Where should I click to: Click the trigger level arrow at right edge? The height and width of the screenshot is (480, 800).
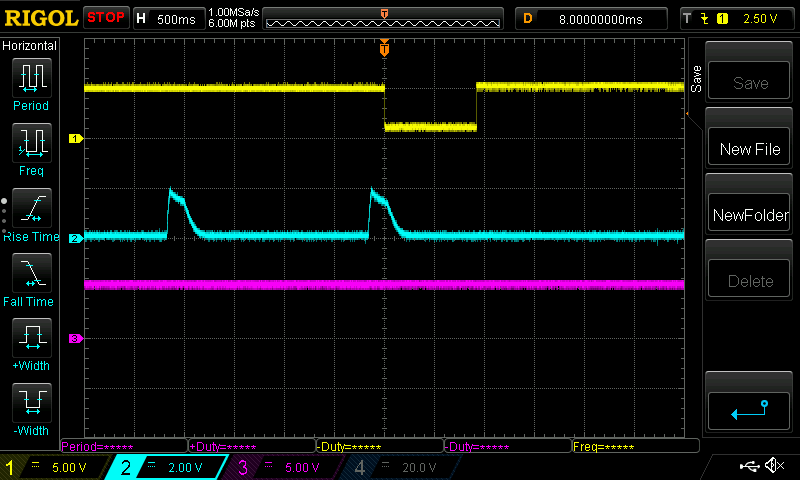click(687, 113)
